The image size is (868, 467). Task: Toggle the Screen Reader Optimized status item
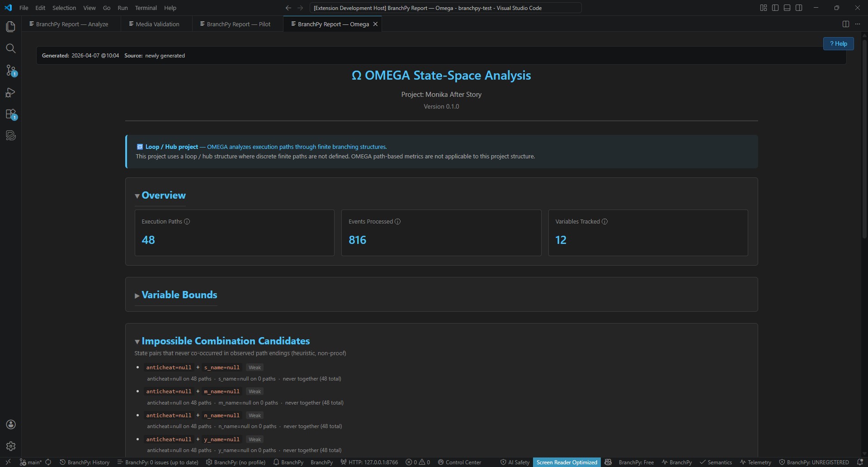567,462
